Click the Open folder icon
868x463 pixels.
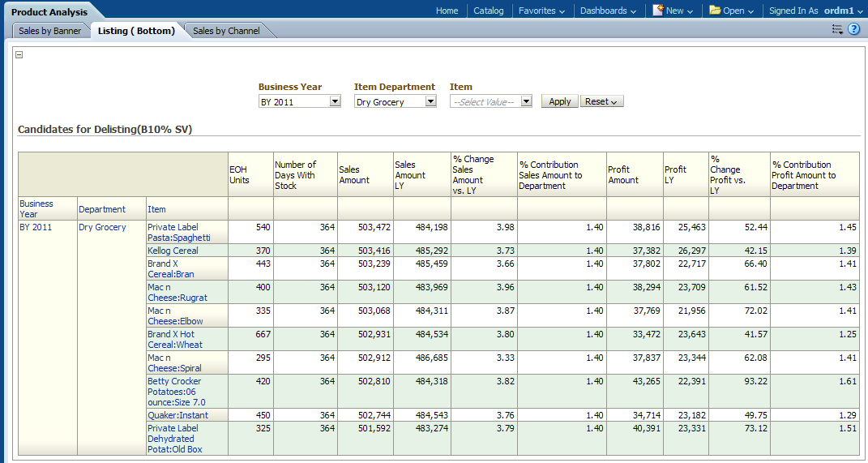coord(715,11)
